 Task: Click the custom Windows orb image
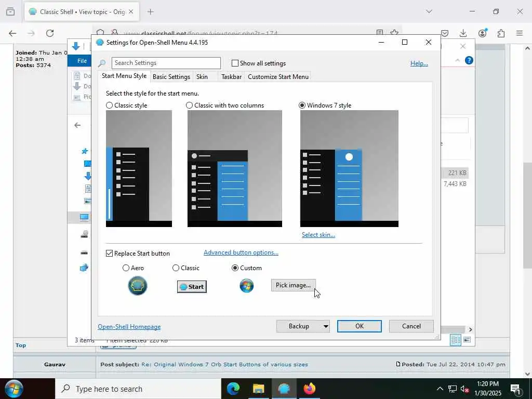(x=247, y=286)
